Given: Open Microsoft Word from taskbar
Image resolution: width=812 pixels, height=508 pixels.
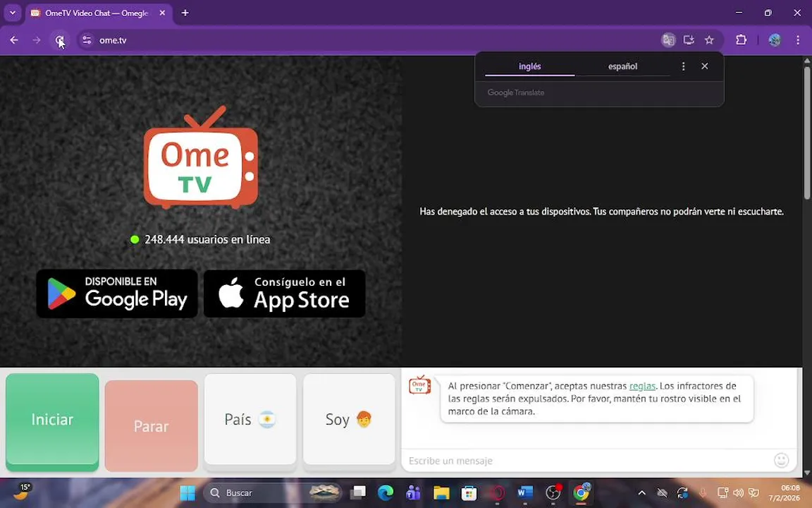Looking at the screenshot, I should 525,492.
